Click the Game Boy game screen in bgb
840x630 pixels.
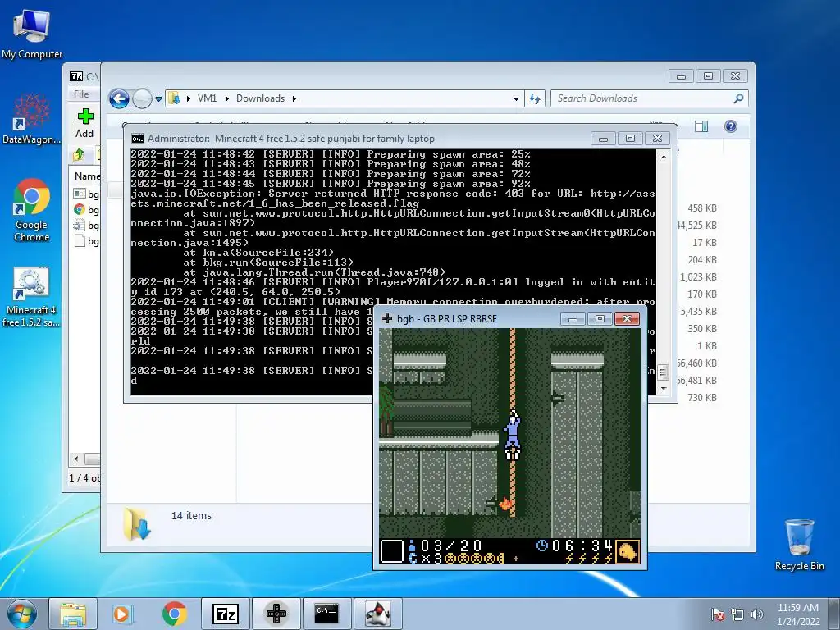tap(510, 446)
